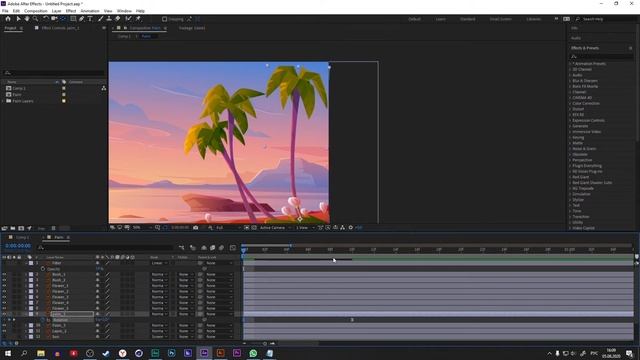This screenshot has height=360, width=640.
Task: Select the Type tool
Action: pyautogui.click(x=90, y=19)
